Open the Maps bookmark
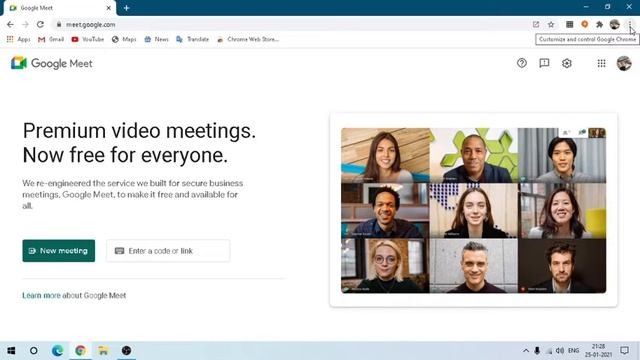 [x=124, y=39]
